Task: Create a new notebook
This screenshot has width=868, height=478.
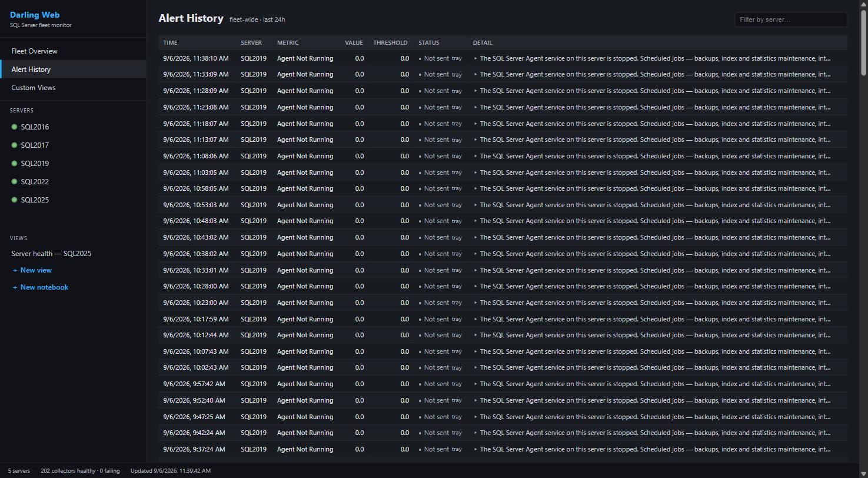Action: click(x=41, y=287)
